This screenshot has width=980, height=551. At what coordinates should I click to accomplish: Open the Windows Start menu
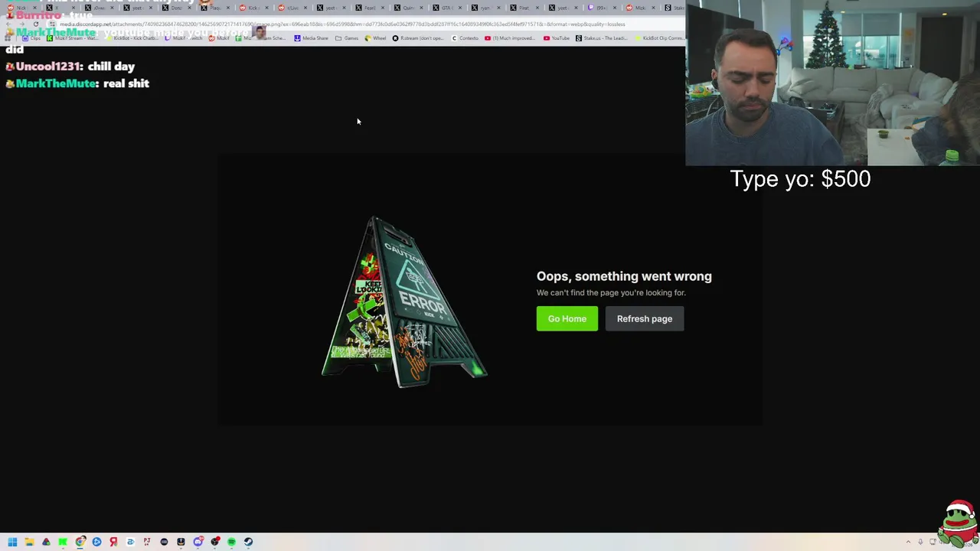pyautogui.click(x=12, y=542)
